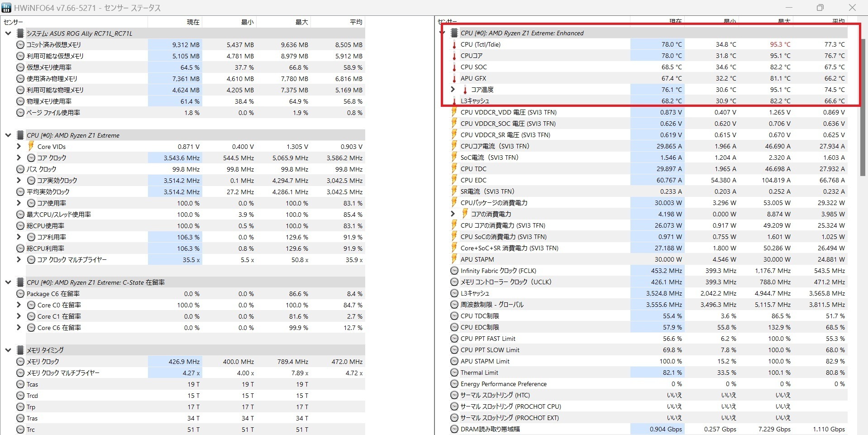
Task: Click the circle icon beside DRAM読み取り帯域幅
Action: (x=454, y=429)
